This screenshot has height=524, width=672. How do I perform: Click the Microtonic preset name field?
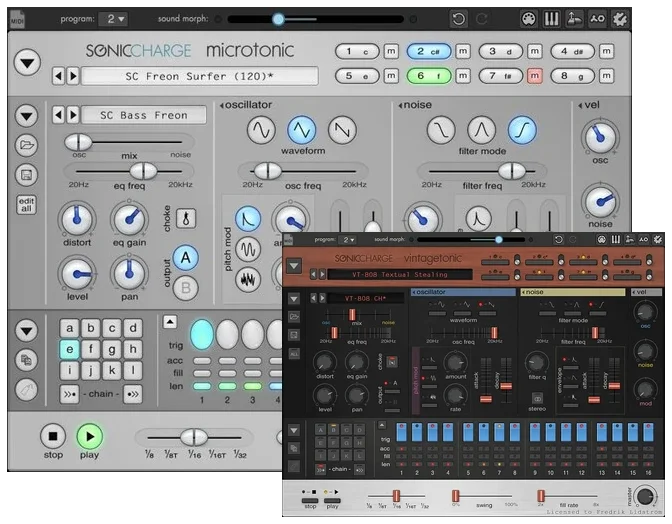200,76
